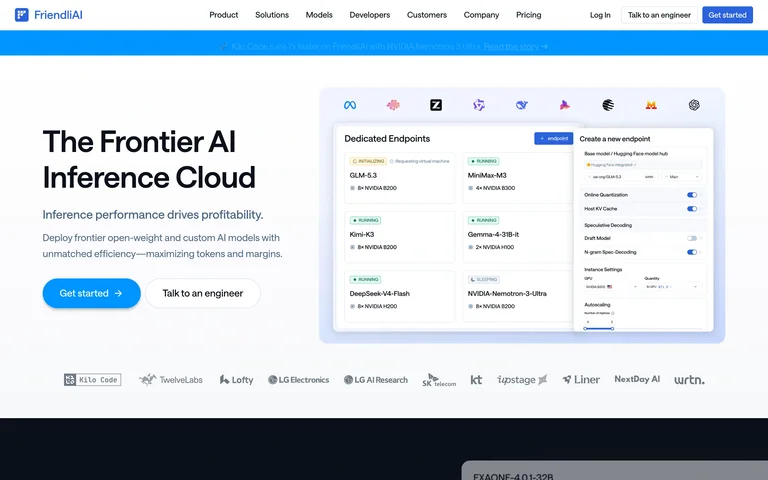This screenshot has height=480, width=768.
Task: Click the GPU chip icon under Kimi-K3
Action: click(x=352, y=247)
